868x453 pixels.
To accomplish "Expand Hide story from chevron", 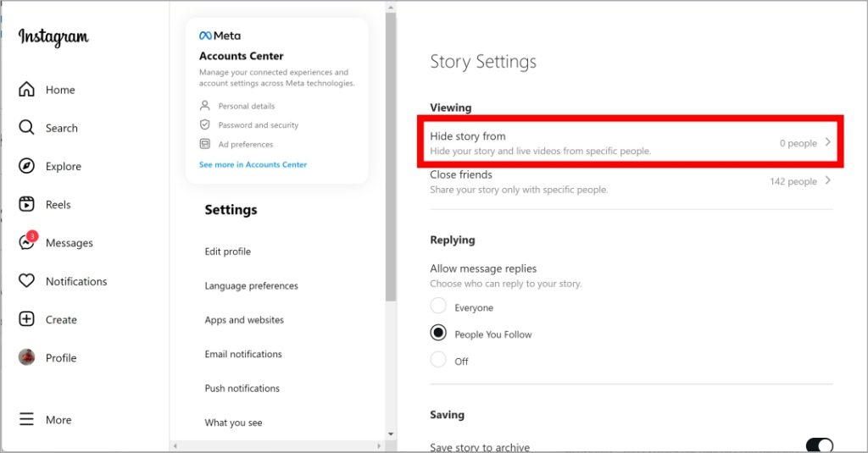I will click(827, 142).
